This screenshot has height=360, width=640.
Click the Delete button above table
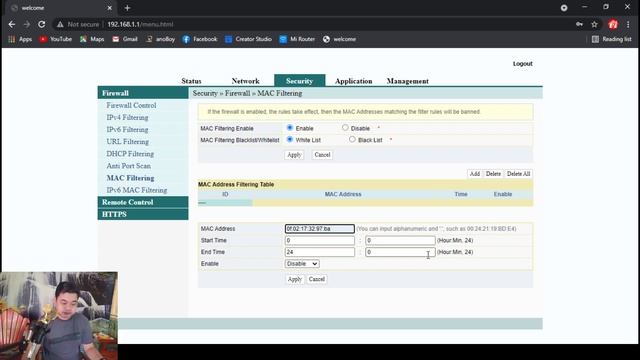(493, 173)
